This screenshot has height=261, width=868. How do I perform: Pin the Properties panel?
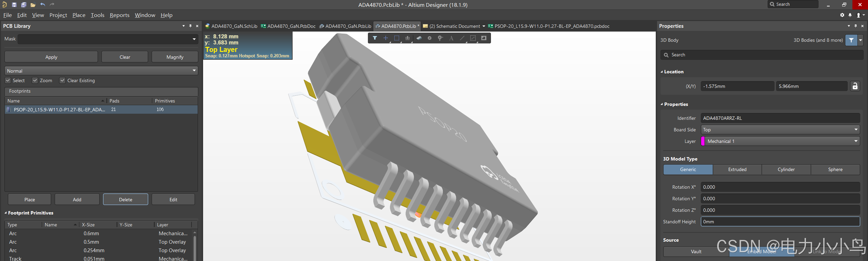[x=855, y=26]
